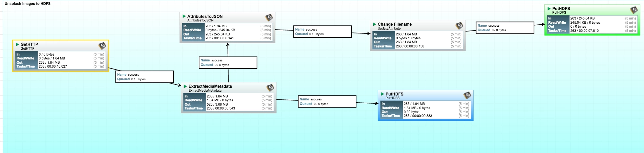The width and height of the screenshot is (644, 153).
Task: Click the (5 min) label on GetHTTP Tasks/Time row
Action: (x=99, y=66)
